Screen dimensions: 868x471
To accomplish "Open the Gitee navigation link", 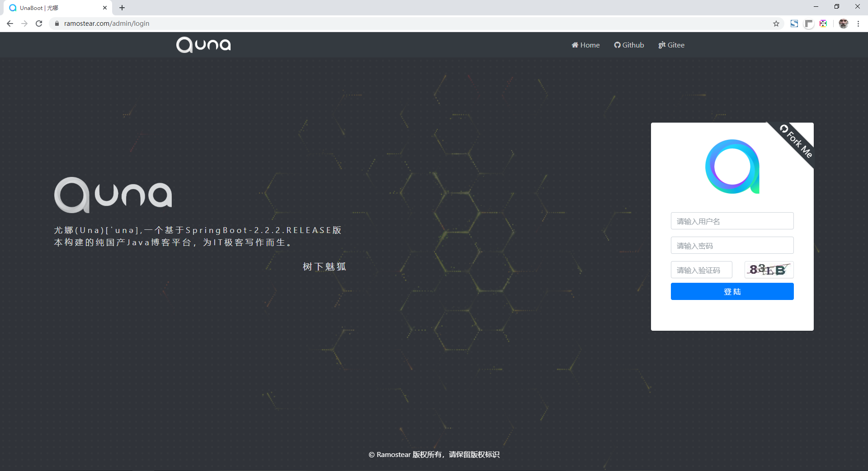I will pos(671,45).
